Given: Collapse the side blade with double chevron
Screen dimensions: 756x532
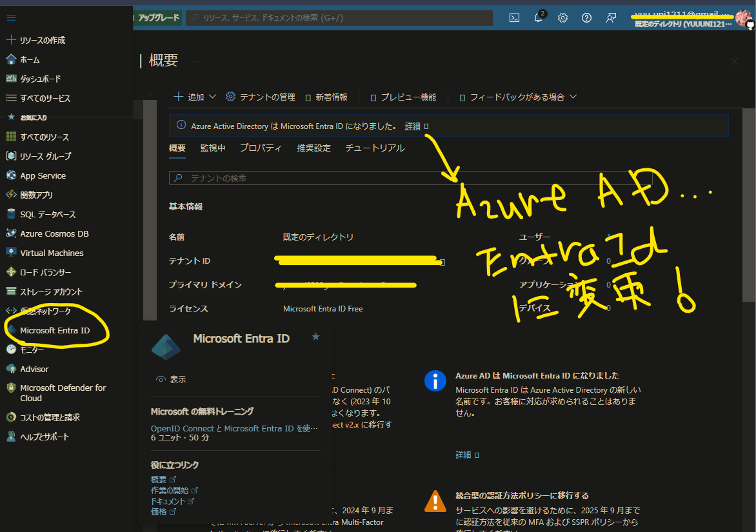Looking at the screenshot, I should [150, 93].
